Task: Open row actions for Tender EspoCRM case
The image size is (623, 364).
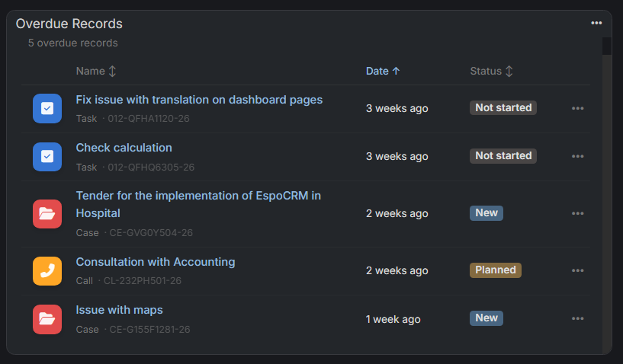Action: coord(578,213)
